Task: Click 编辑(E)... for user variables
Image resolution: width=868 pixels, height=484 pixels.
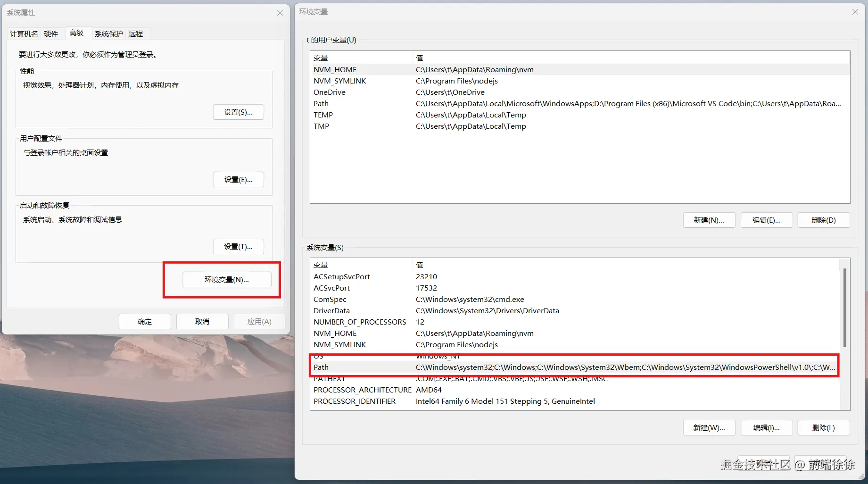Action: tap(767, 220)
